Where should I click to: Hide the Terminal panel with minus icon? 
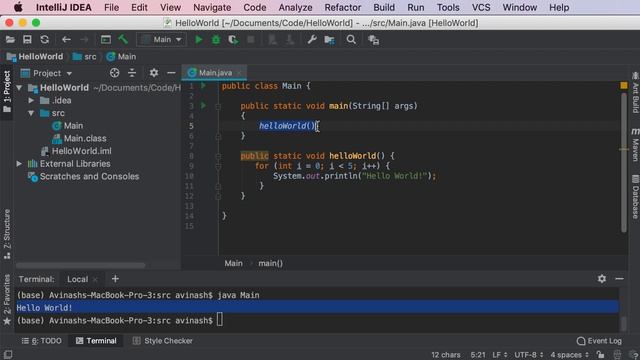[619, 279]
